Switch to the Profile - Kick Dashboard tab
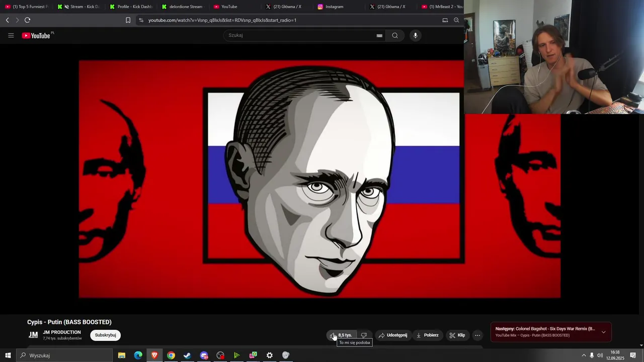The width and height of the screenshot is (644, 362). [131, 7]
